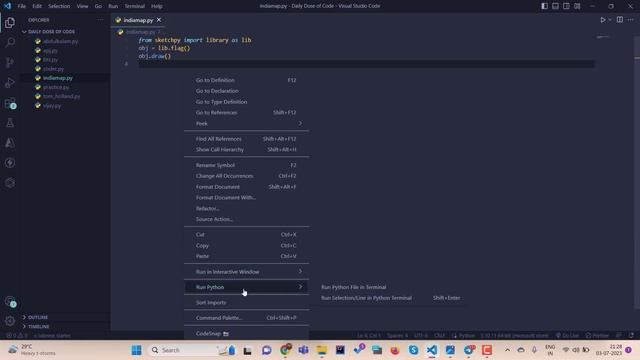Click the errors and warnings status indicator
The image size is (640, 360).
tap(17, 336)
